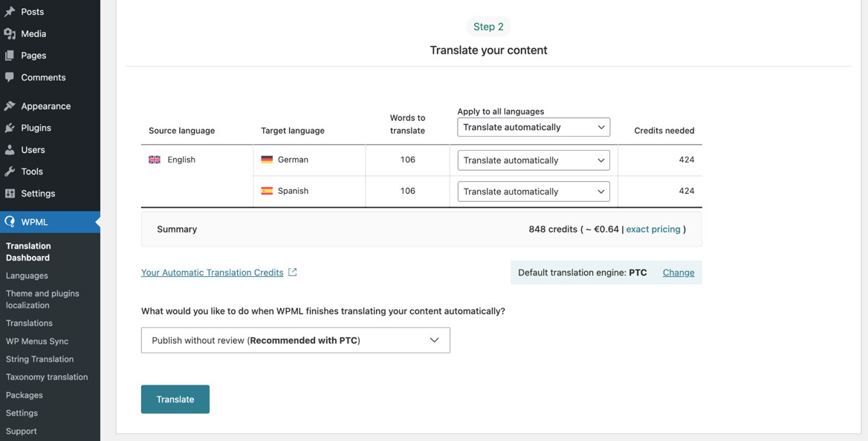Click the Posts pin icon
This screenshot has height=441, width=868.
click(x=10, y=12)
